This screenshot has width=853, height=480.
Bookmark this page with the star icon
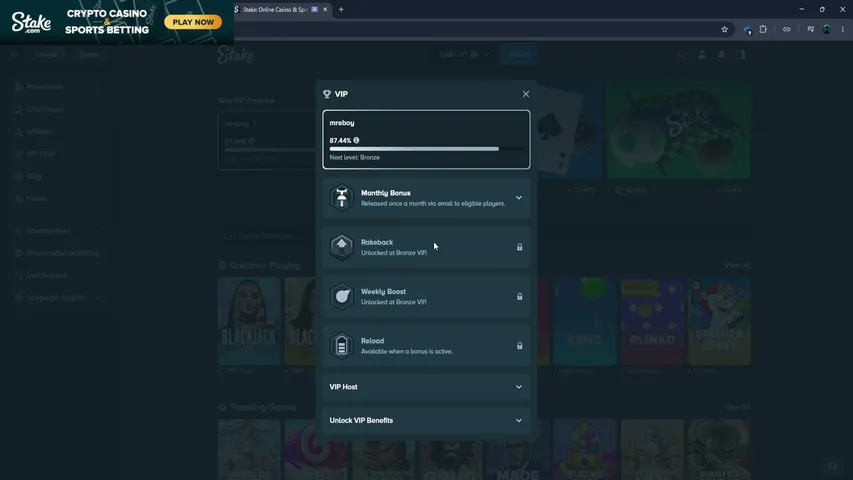pos(725,29)
